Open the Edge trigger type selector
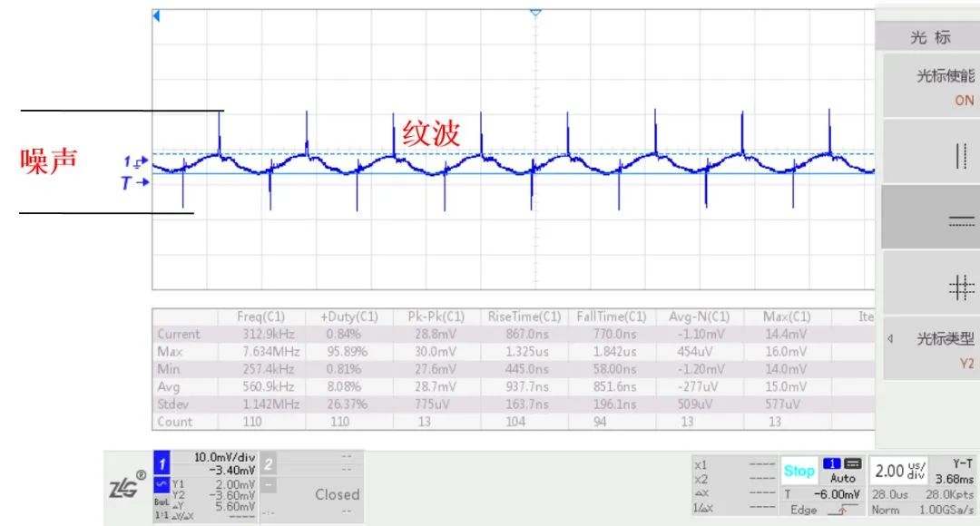 tap(804, 510)
